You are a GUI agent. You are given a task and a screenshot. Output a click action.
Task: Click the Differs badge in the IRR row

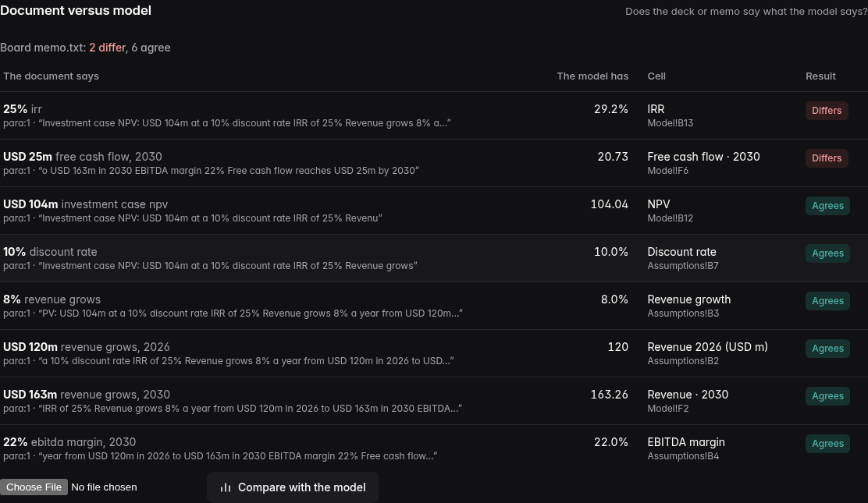tap(827, 111)
